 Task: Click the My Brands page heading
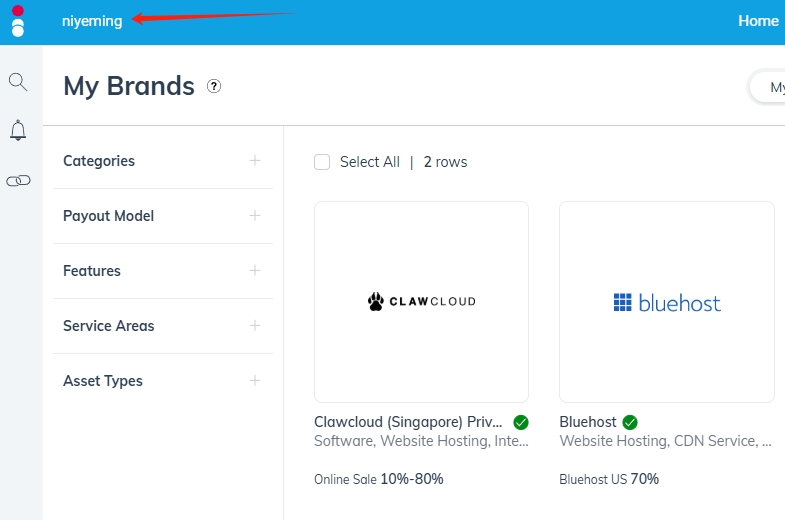[129, 86]
